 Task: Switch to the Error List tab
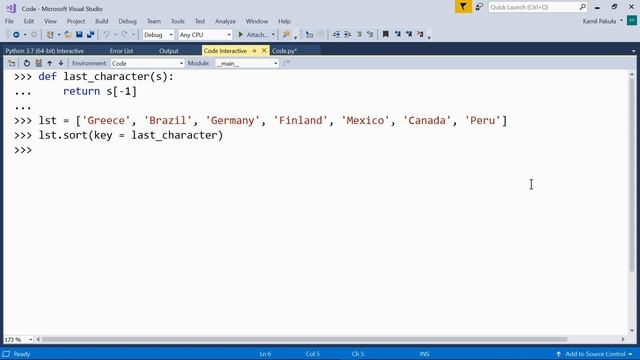(121, 51)
